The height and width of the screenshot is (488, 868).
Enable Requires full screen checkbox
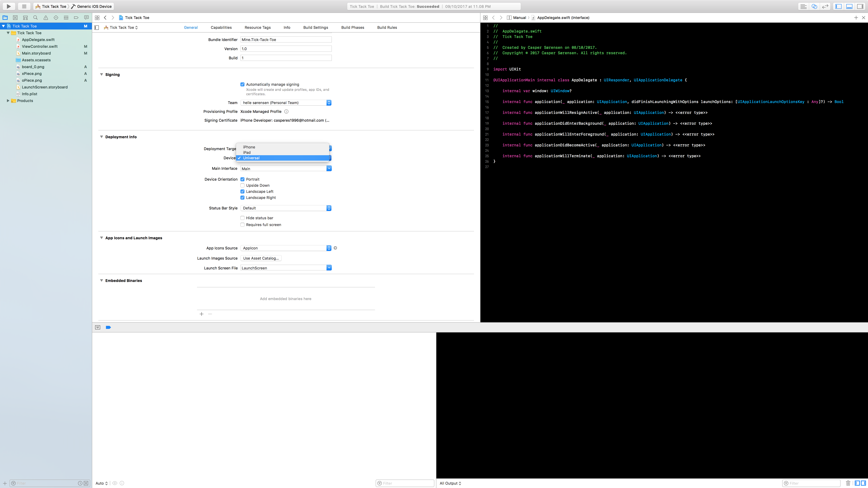pos(242,225)
